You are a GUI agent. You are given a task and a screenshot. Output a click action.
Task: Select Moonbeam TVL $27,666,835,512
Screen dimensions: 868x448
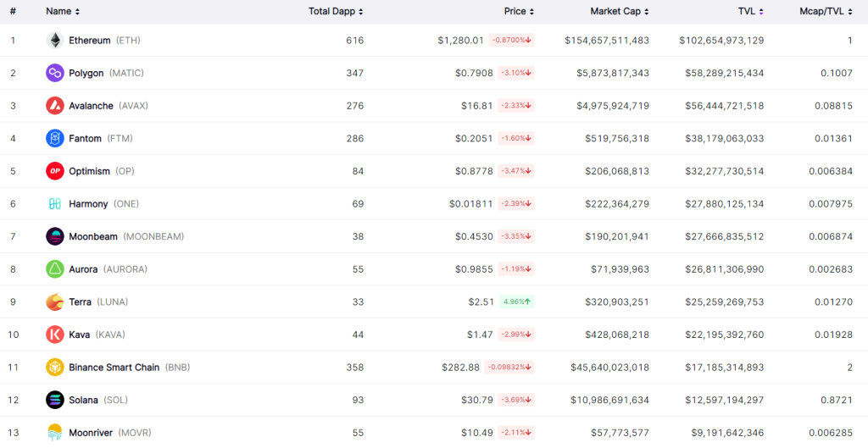pyautogui.click(x=725, y=236)
